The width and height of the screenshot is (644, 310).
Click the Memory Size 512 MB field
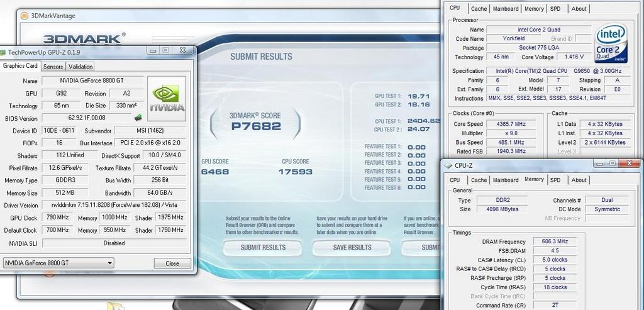pyautogui.click(x=65, y=192)
